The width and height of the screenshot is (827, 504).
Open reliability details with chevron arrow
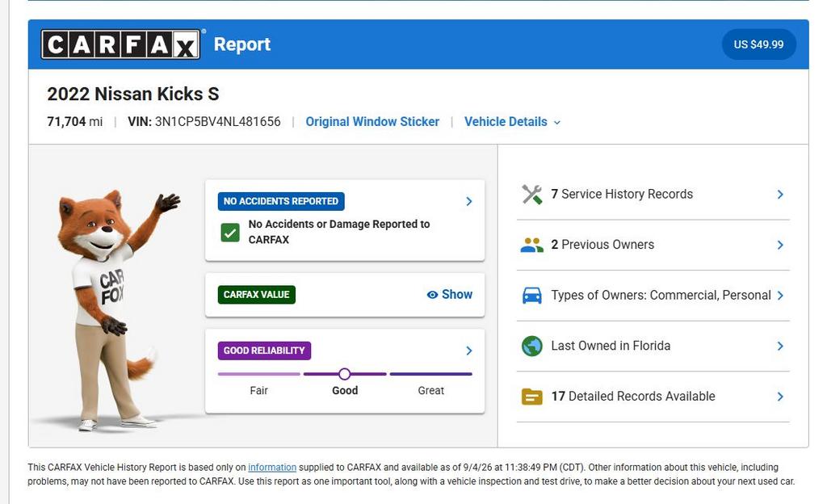[x=469, y=351]
